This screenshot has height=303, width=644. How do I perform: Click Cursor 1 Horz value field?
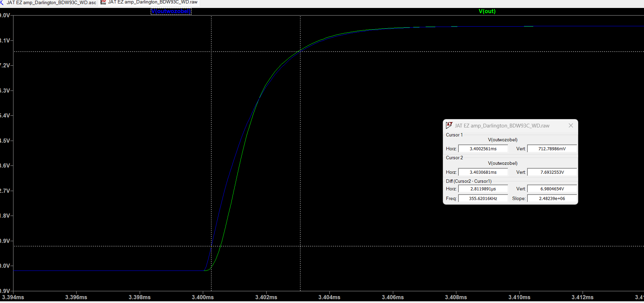click(483, 149)
